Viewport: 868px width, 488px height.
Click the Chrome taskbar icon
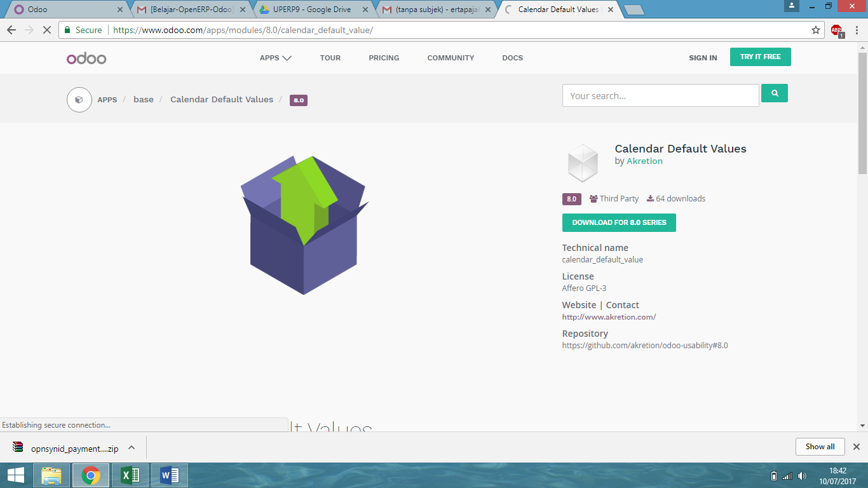91,475
